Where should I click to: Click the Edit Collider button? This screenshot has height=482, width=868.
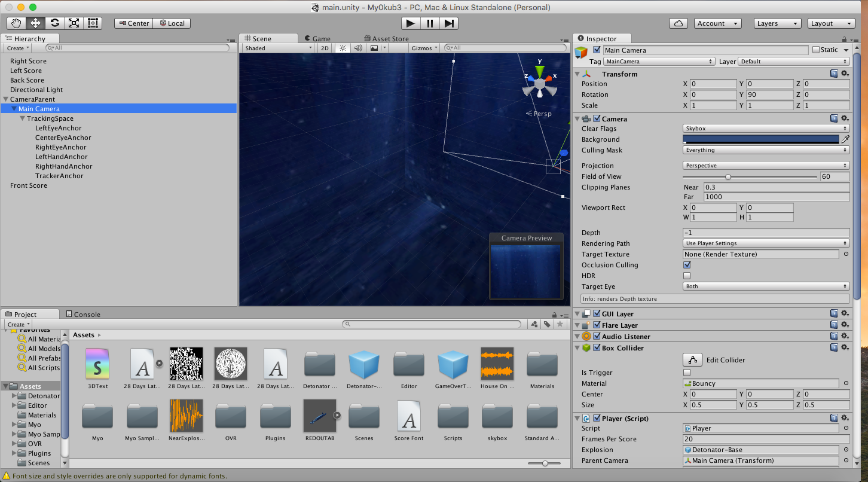pyautogui.click(x=693, y=360)
